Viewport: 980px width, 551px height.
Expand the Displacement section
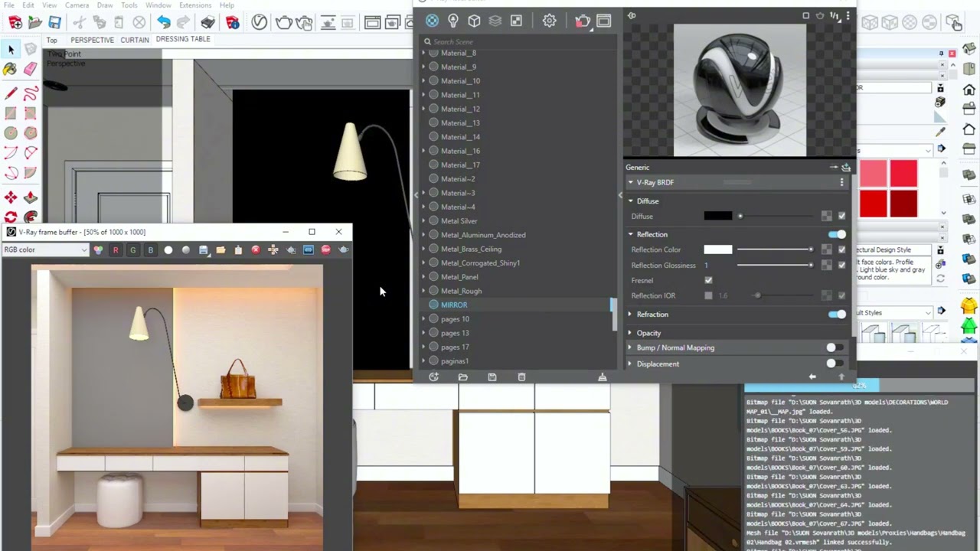pos(630,364)
